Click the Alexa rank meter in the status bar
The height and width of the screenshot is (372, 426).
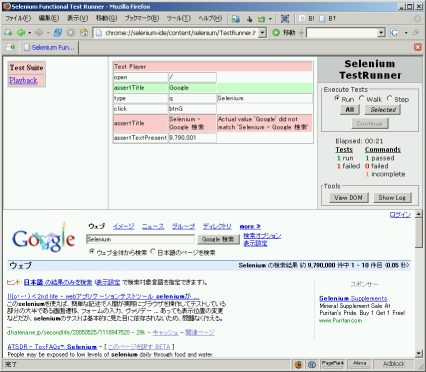[x=360, y=364]
